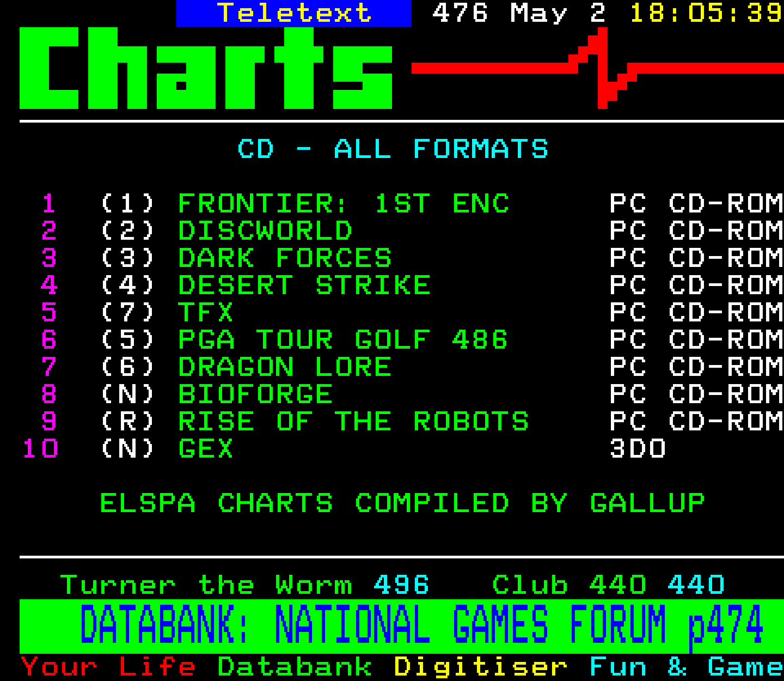Click the Teletext header label
Screen dimensions: 784x681
click(294, 13)
